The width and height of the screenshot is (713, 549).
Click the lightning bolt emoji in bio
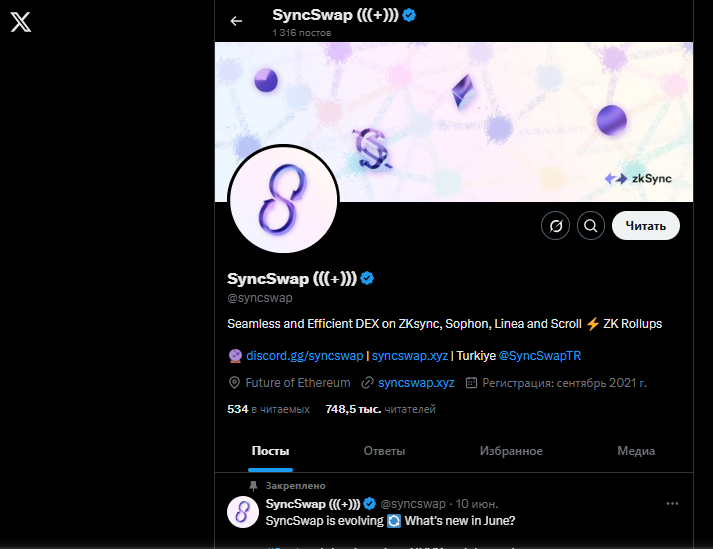pos(592,324)
